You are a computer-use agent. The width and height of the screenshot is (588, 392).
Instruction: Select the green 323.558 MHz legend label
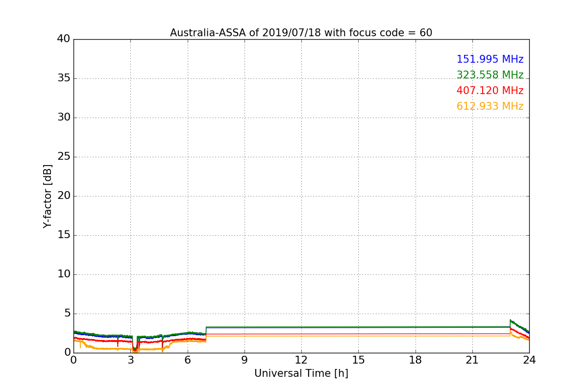[490, 75]
